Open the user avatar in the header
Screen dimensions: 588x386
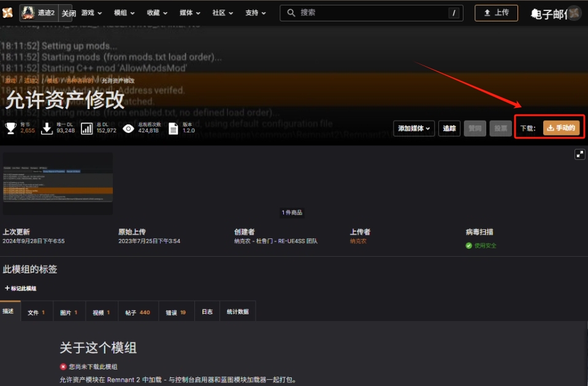[574, 13]
